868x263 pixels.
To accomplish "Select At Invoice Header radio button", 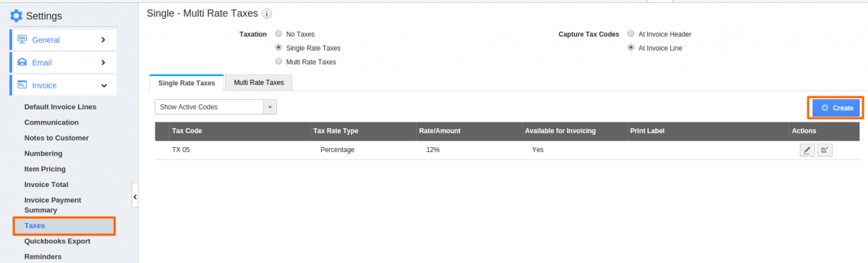I will (631, 34).
